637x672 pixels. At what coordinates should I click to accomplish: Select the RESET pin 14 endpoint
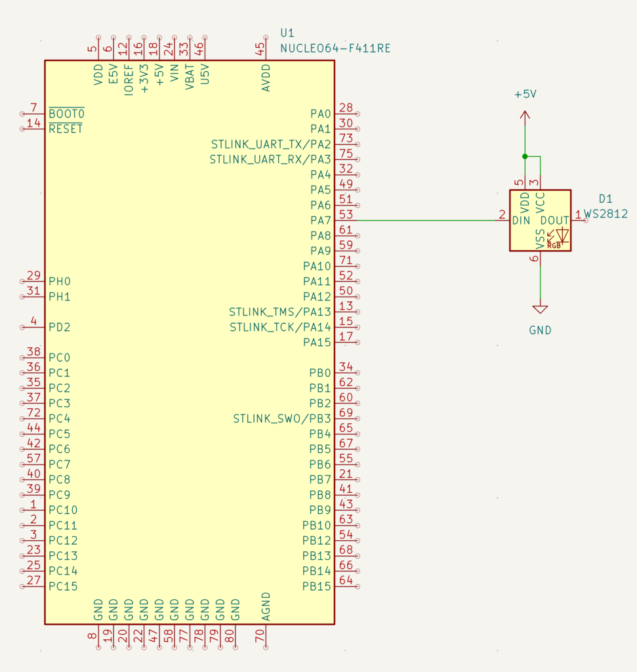click(x=22, y=129)
